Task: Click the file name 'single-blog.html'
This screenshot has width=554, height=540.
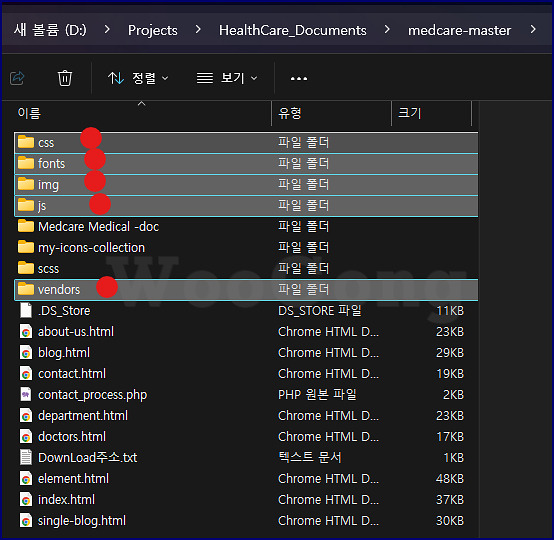Action: pos(82,521)
